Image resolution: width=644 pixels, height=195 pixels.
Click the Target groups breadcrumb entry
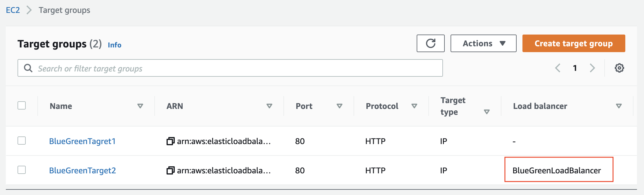click(x=64, y=10)
